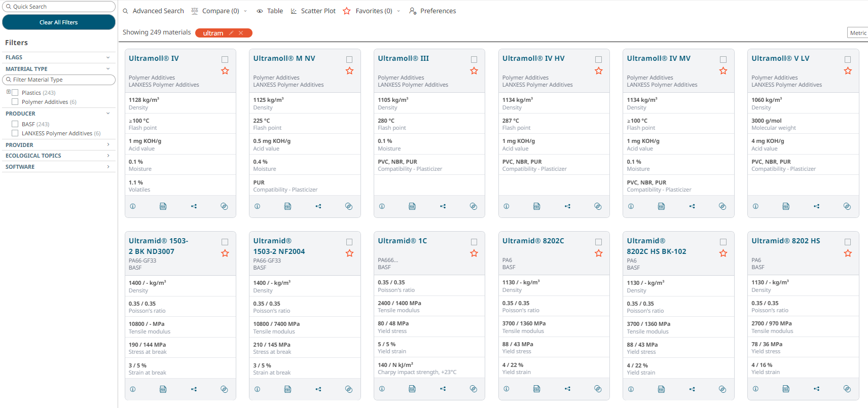Viewport: 868px width, 408px height.
Task: Open the Ultramid® 1503-2 BK ND3007 title
Action: coord(158,246)
